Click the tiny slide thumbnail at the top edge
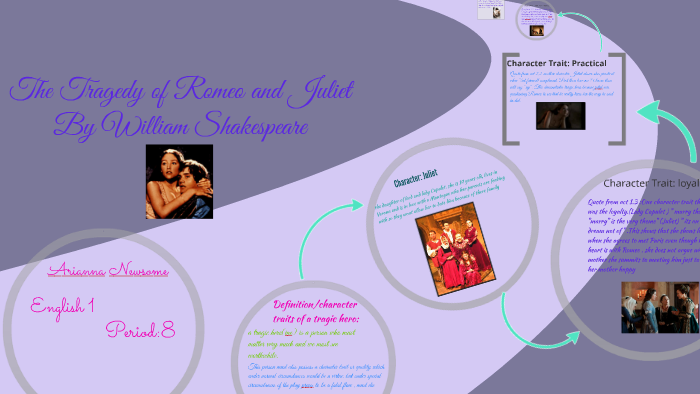This screenshot has width=700, height=394. point(491,9)
